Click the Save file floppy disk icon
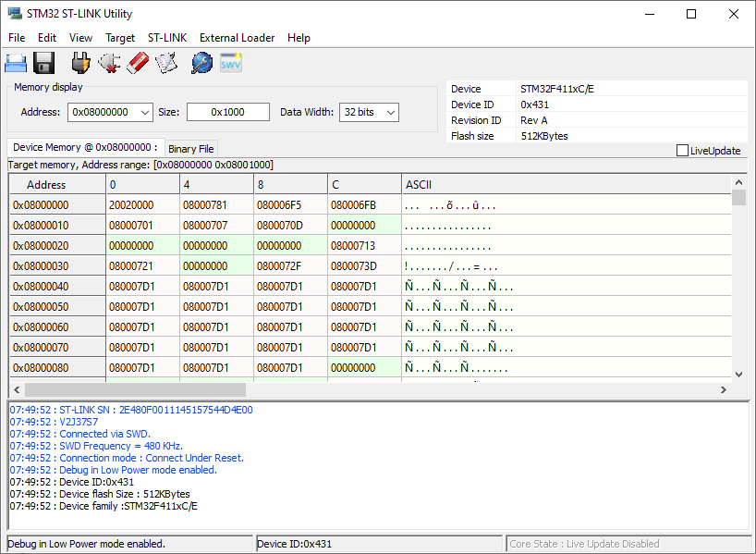Screen dimensions: 756x554 pos(43,63)
